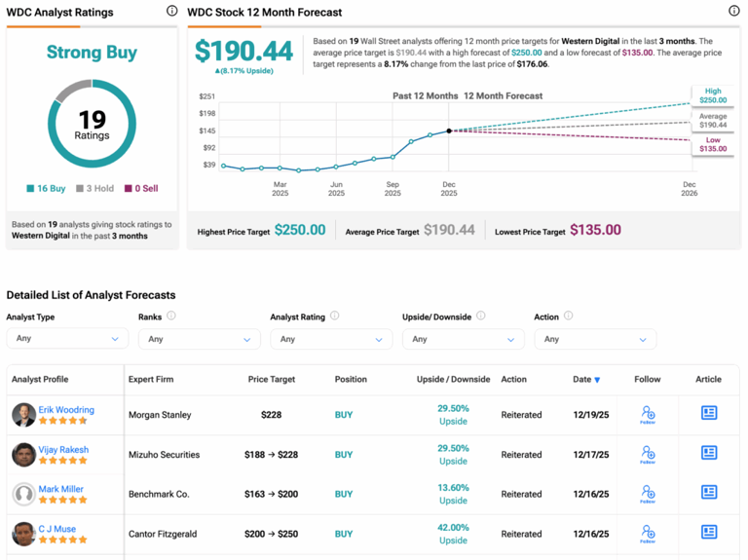This screenshot has height=560, width=748.
Task: Open C J Muse analyst profile link
Action: click(57, 529)
